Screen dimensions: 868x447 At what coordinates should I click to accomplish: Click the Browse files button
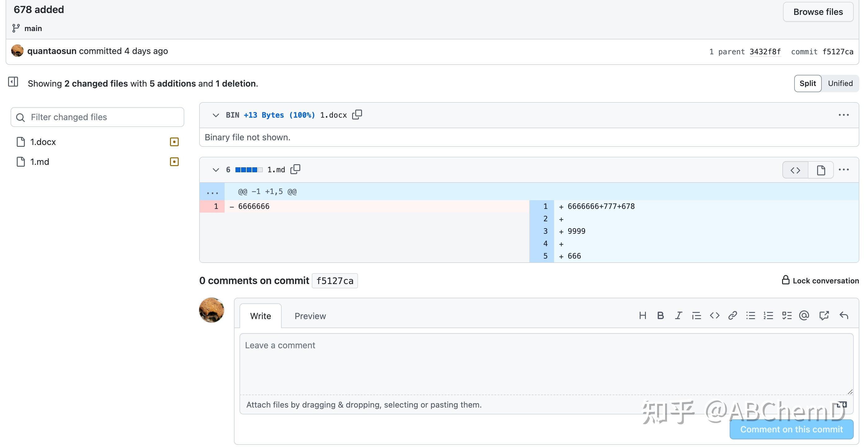point(818,11)
